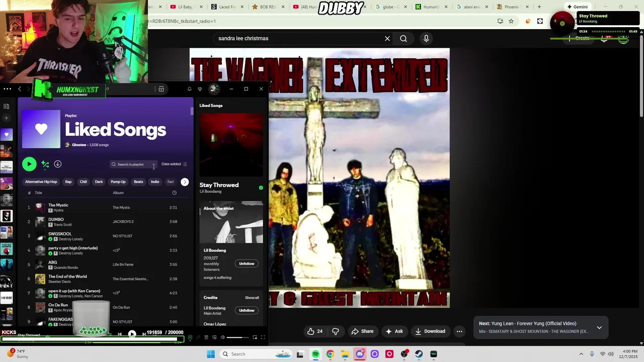This screenshot has width=644, height=362.
Task: Select the song The End of the World
Action: click(106, 279)
